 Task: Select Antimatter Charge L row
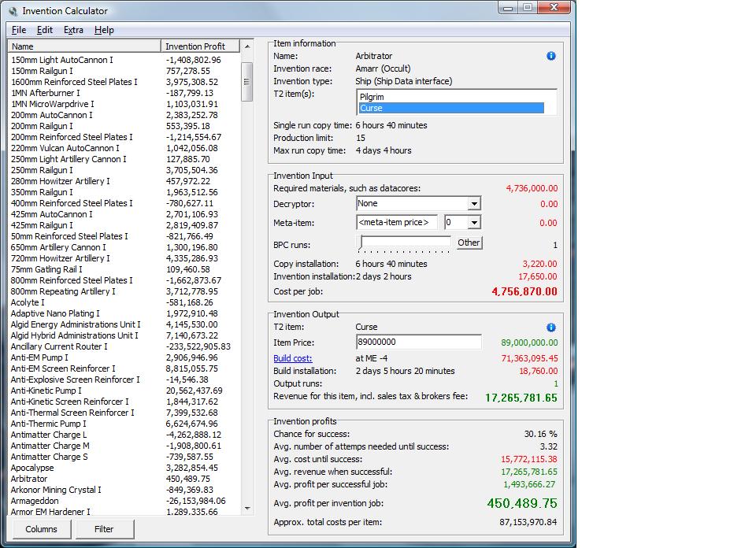(x=124, y=435)
